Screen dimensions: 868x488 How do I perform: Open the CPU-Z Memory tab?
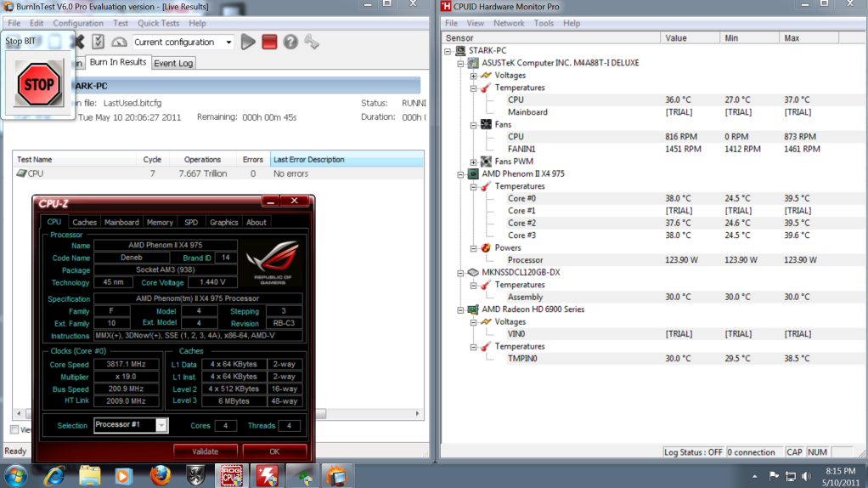click(160, 222)
